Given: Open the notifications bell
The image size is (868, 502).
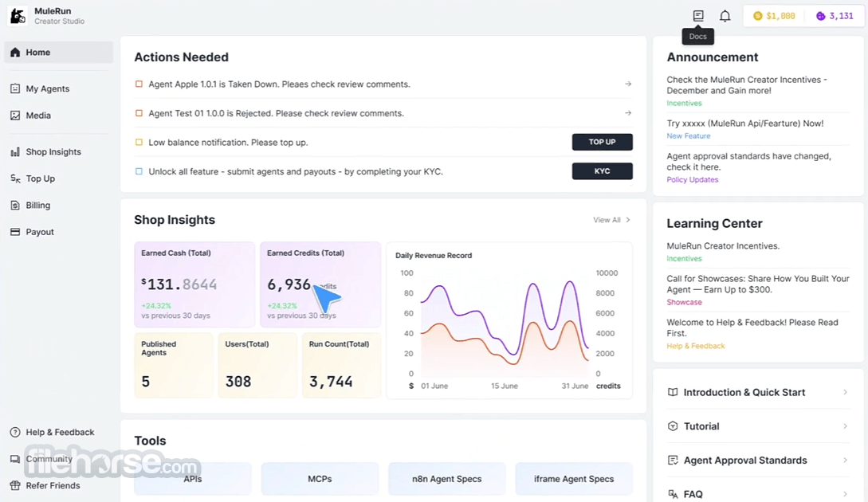Looking at the screenshot, I should coord(725,16).
